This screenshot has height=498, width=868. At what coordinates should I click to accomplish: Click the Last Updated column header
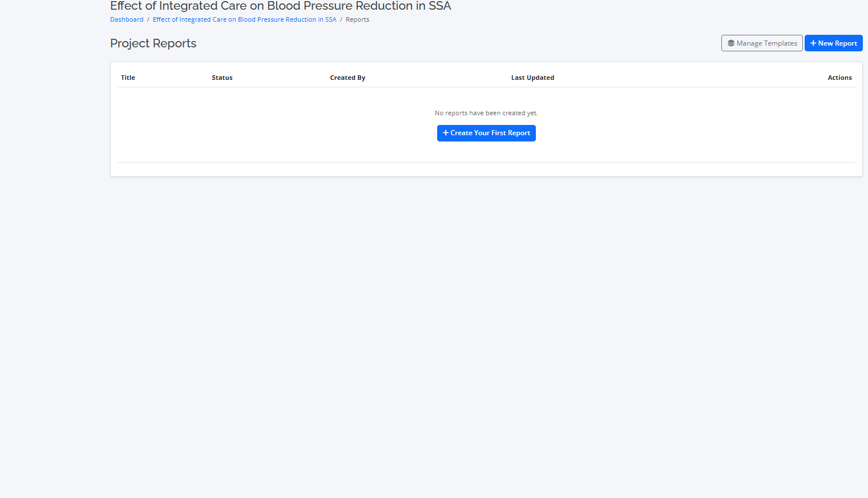pyautogui.click(x=532, y=78)
